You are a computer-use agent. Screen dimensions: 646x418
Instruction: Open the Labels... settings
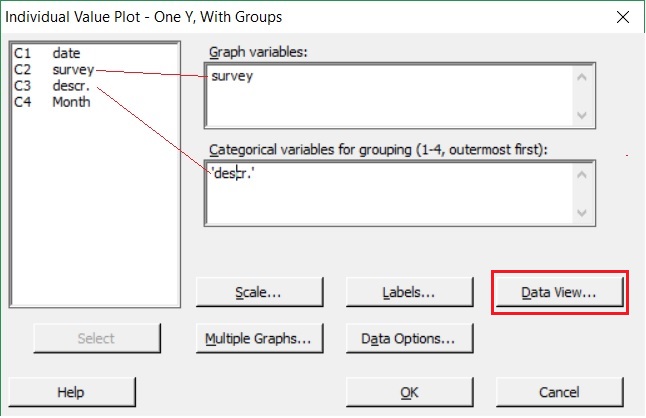[x=409, y=293]
